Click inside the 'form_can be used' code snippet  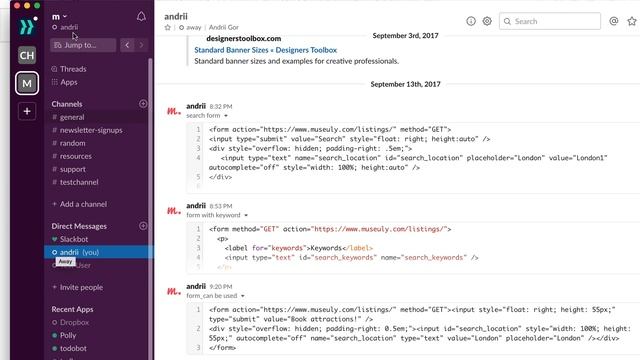click(x=413, y=329)
